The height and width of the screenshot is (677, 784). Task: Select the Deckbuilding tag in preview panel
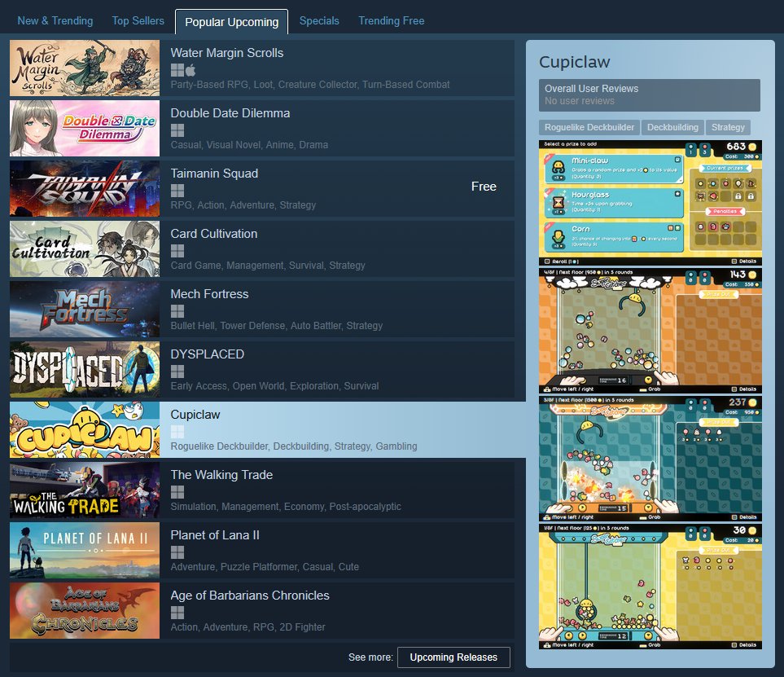[672, 128]
